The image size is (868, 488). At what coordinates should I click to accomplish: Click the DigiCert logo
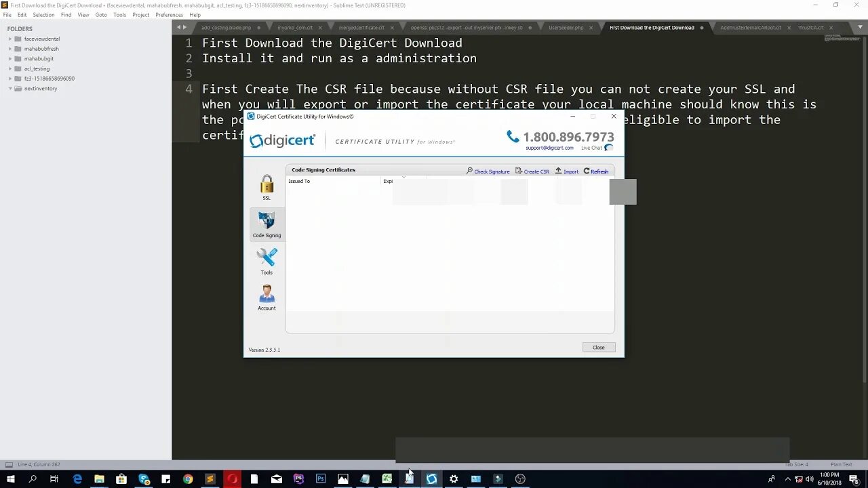tap(282, 141)
